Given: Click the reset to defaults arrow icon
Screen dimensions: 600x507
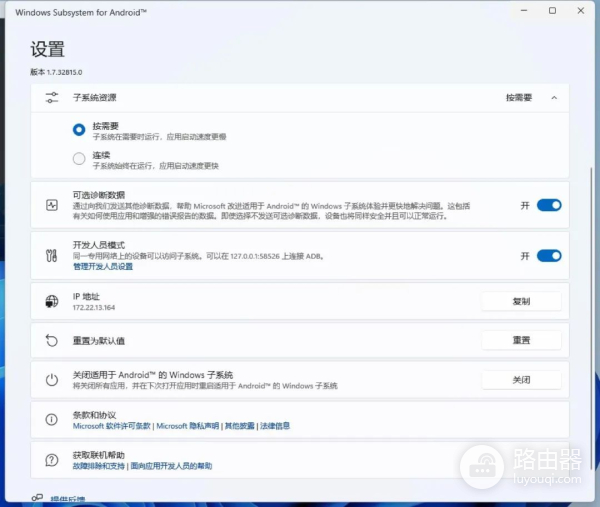Looking at the screenshot, I should [52, 341].
